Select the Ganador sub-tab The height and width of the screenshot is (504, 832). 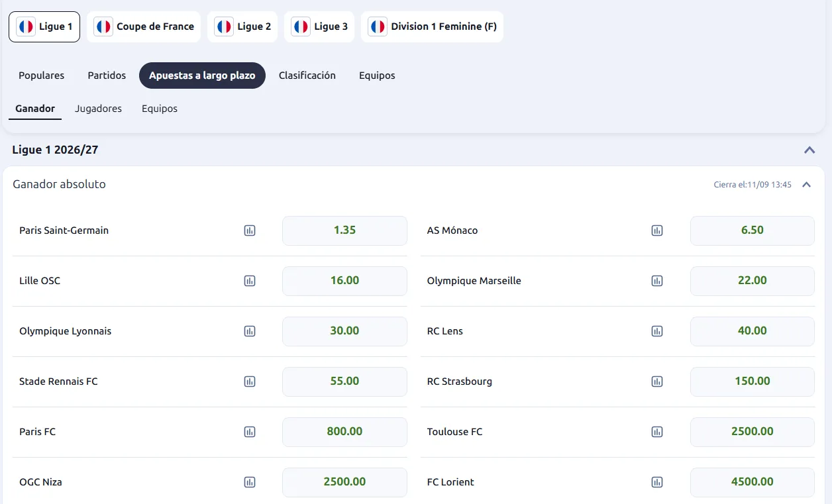click(35, 109)
